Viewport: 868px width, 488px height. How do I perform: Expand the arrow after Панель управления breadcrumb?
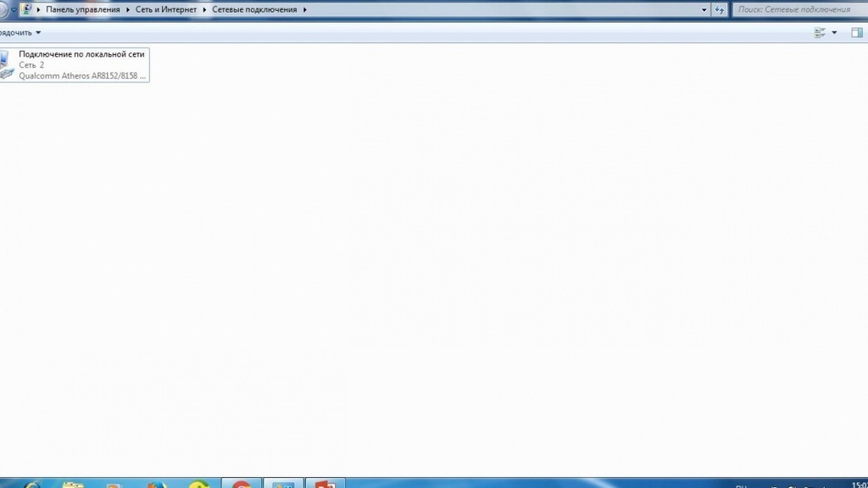pos(128,9)
